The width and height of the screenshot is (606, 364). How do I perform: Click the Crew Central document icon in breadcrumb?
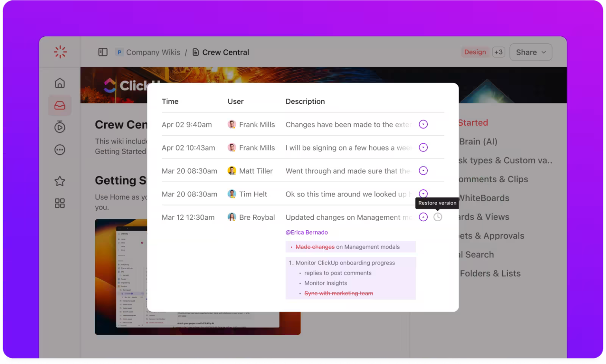pos(195,52)
